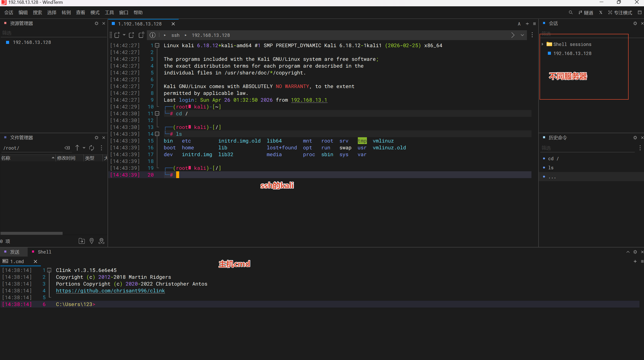Click the new session icon in terminal toolbar
Viewport: 644px width, 360px height.
(117, 35)
